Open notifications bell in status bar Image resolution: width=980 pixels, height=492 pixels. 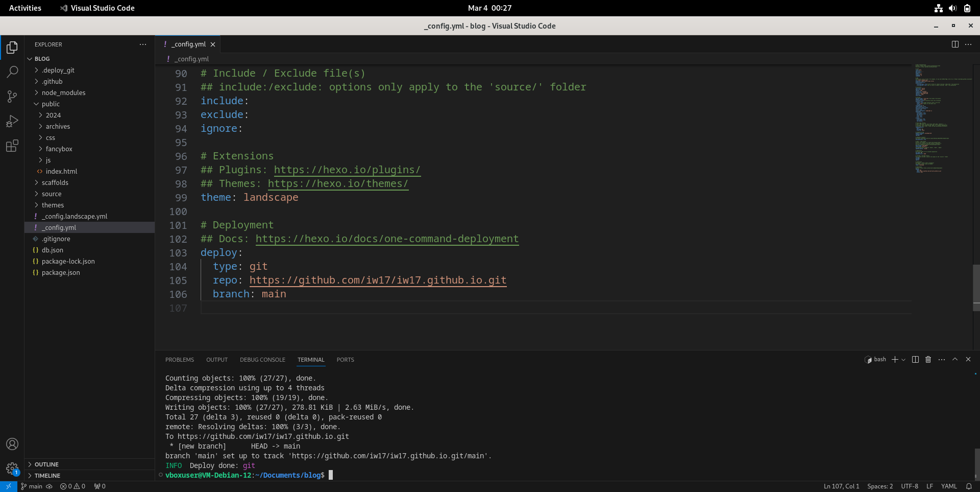point(969,486)
